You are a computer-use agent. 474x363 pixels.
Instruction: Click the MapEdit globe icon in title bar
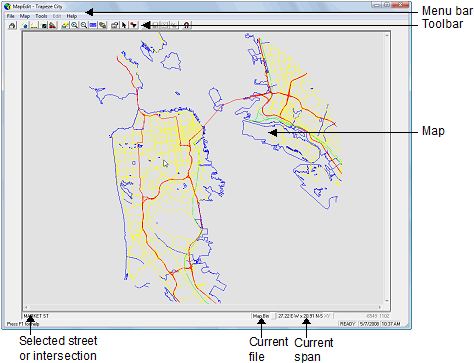tap(7, 6)
